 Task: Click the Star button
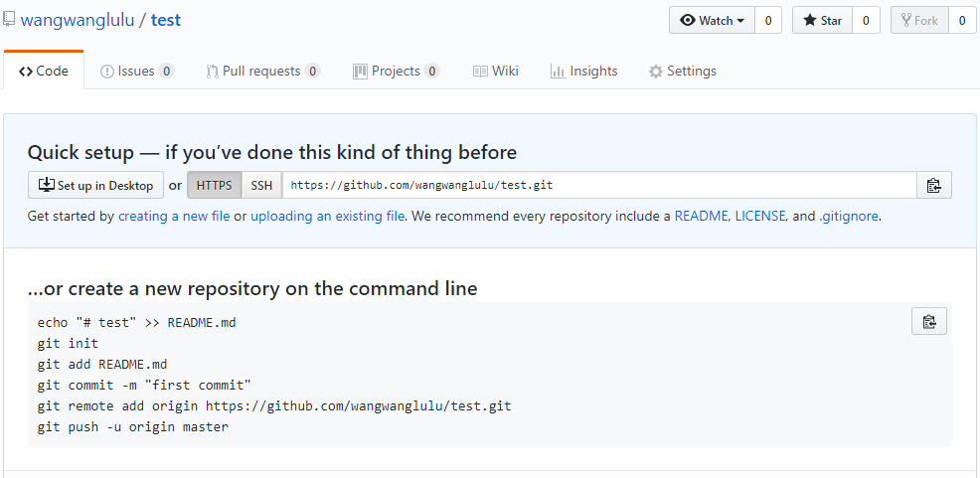pyautogui.click(x=822, y=21)
